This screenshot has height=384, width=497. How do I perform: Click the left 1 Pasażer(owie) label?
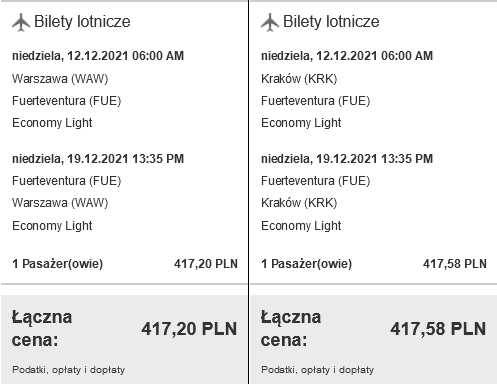pos(57,264)
